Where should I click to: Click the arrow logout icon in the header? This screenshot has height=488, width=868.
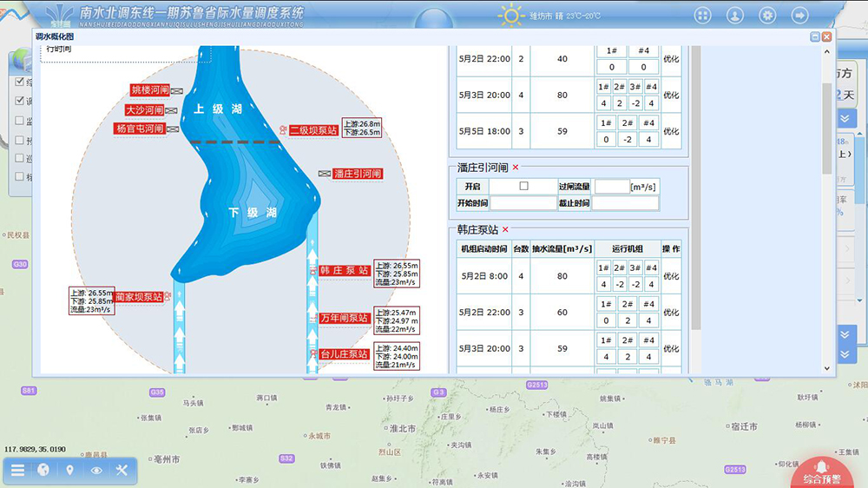[x=800, y=15]
